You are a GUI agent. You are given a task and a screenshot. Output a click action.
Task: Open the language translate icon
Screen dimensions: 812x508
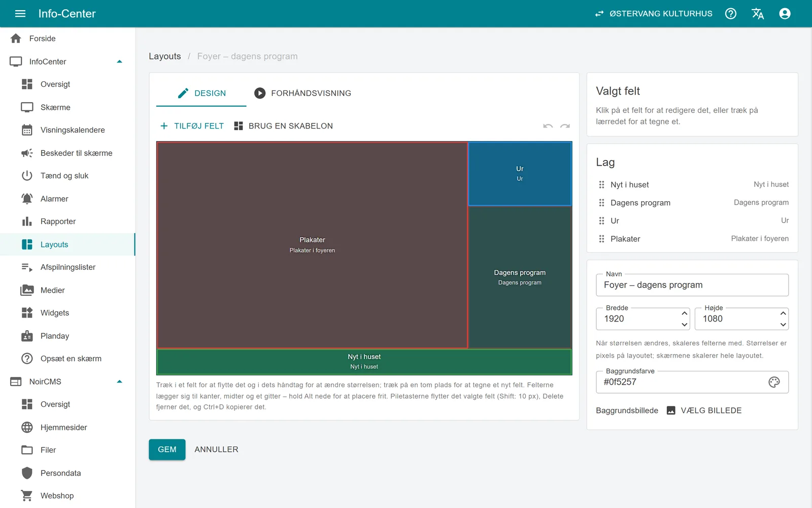pyautogui.click(x=758, y=14)
